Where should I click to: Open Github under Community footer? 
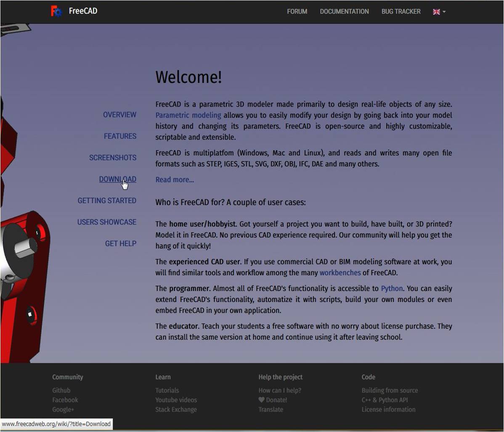pyautogui.click(x=61, y=390)
